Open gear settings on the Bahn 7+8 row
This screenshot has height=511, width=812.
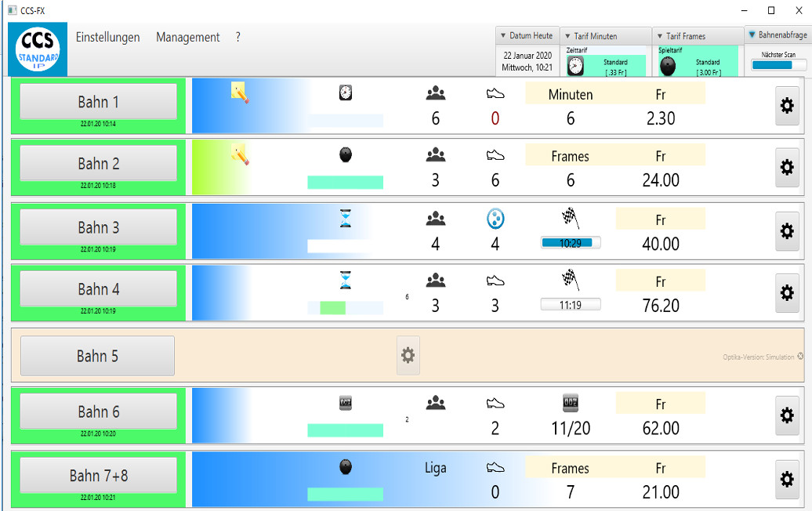(x=787, y=479)
